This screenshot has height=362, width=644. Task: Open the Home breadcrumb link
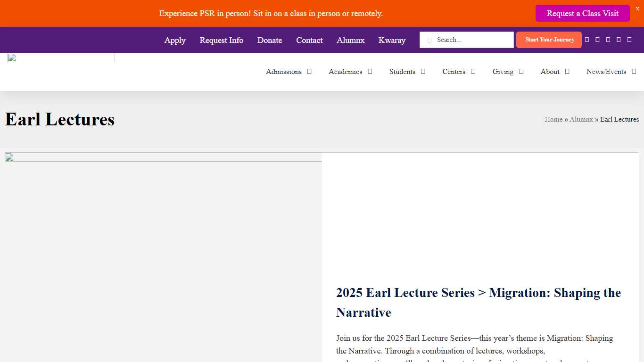coord(553,119)
